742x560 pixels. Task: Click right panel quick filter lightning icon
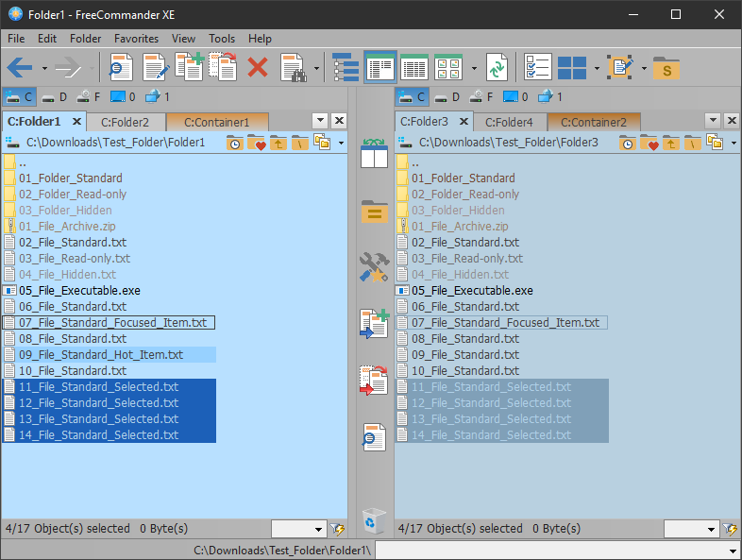(x=730, y=529)
